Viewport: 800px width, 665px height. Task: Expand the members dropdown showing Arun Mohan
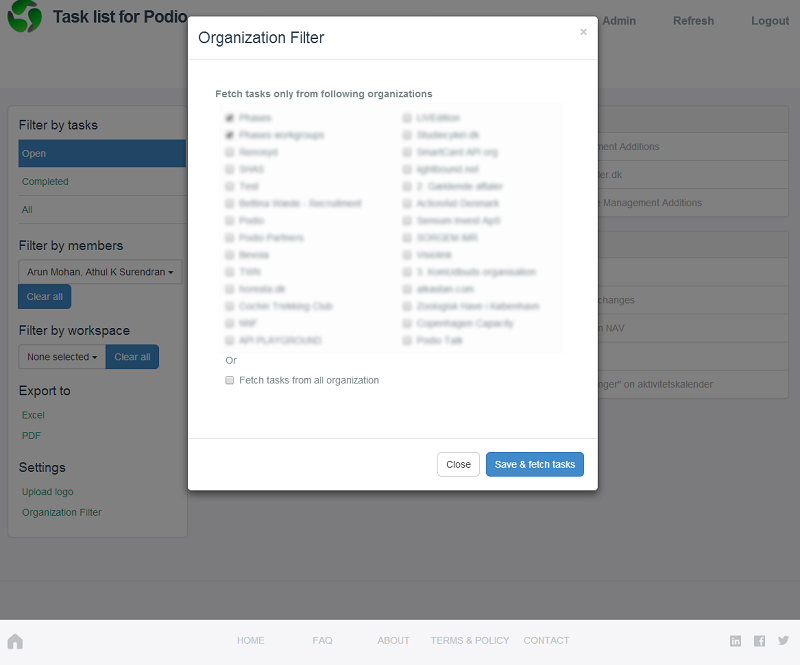100,272
